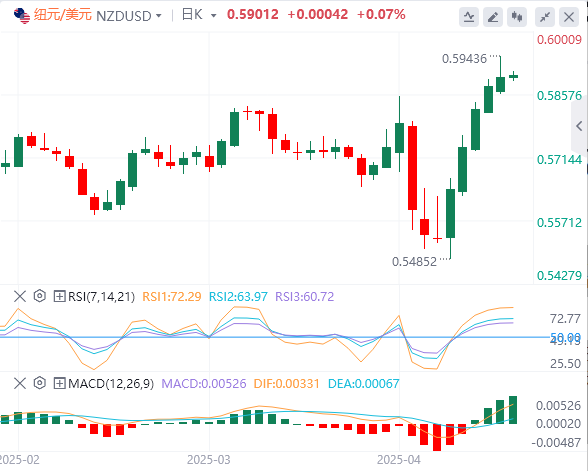Click the 0.57144 price axis label

559,159
